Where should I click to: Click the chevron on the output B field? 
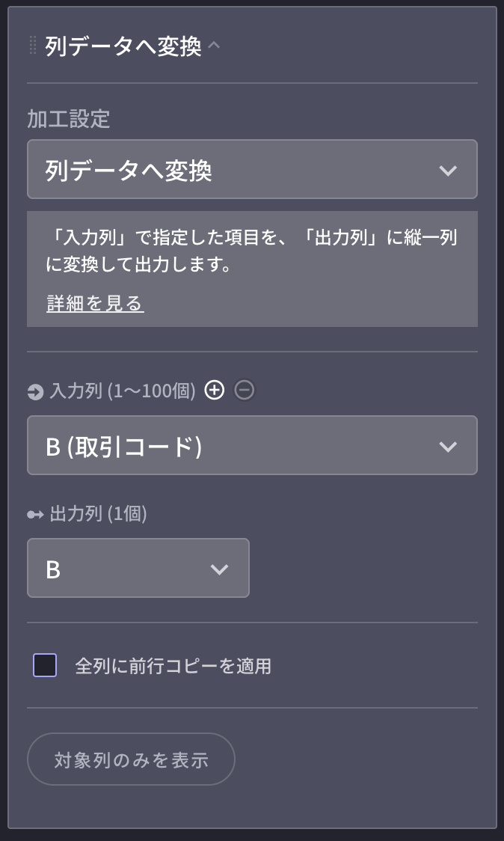pyautogui.click(x=220, y=568)
